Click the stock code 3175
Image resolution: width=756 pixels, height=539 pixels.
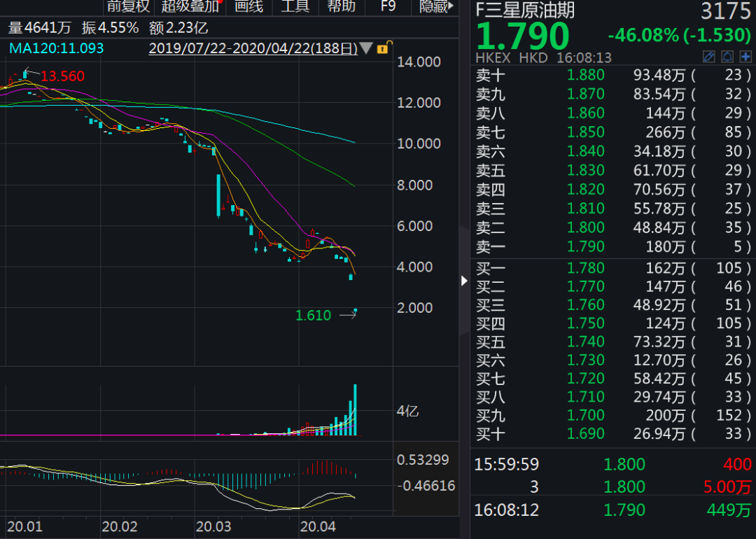pos(726,11)
